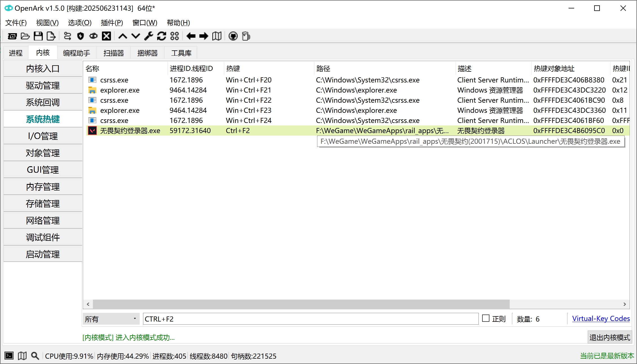Click the circular refresh arrows icon

[x=162, y=36]
